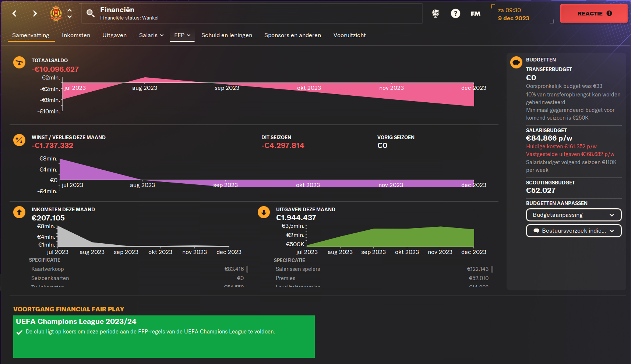Click the FFP compliance checkmark icon
Screen dimensions: 631x364
click(x=20, y=332)
